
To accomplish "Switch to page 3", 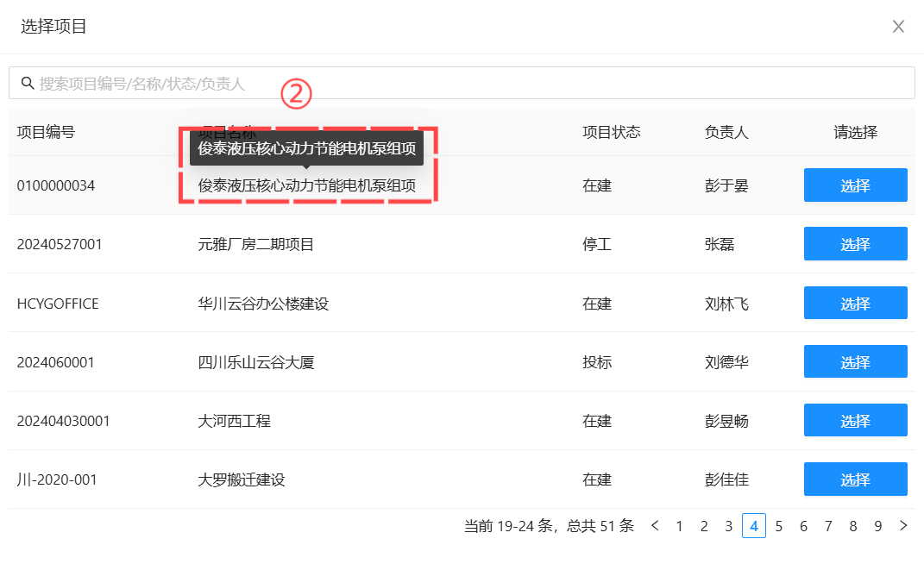I will 729,526.
